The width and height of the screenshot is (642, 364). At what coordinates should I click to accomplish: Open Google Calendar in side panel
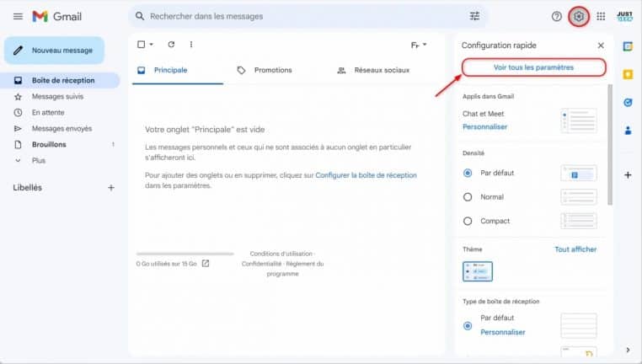point(628,46)
